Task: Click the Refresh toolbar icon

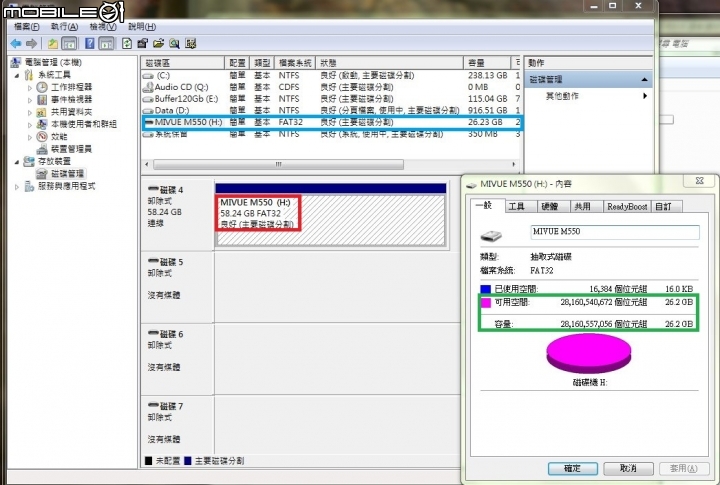Action: coord(127,44)
